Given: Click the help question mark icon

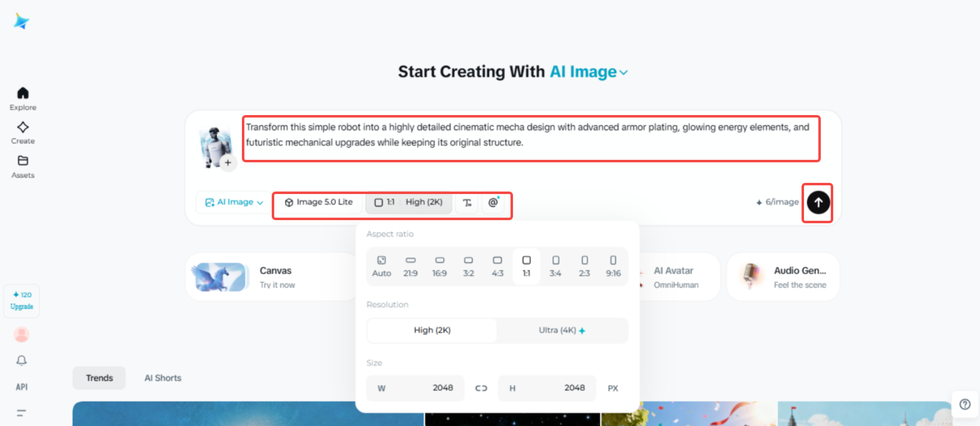Looking at the screenshot, I should click(964, 404).
